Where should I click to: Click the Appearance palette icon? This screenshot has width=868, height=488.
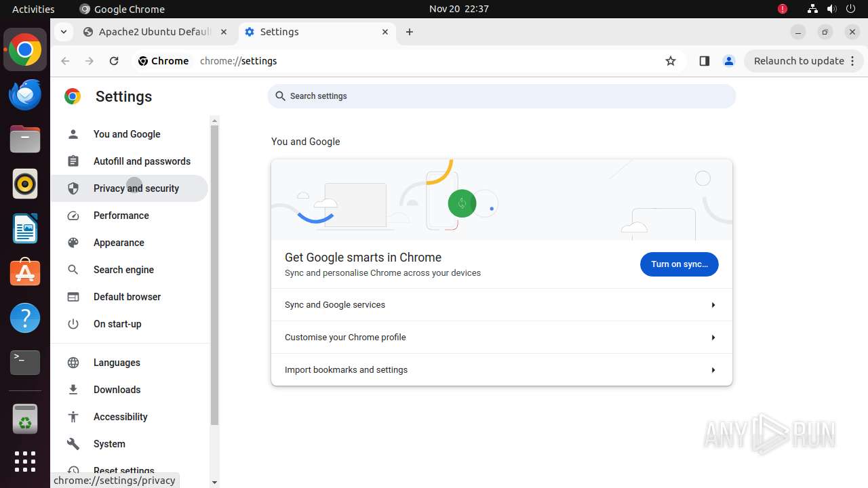click(x=73, y=243)
